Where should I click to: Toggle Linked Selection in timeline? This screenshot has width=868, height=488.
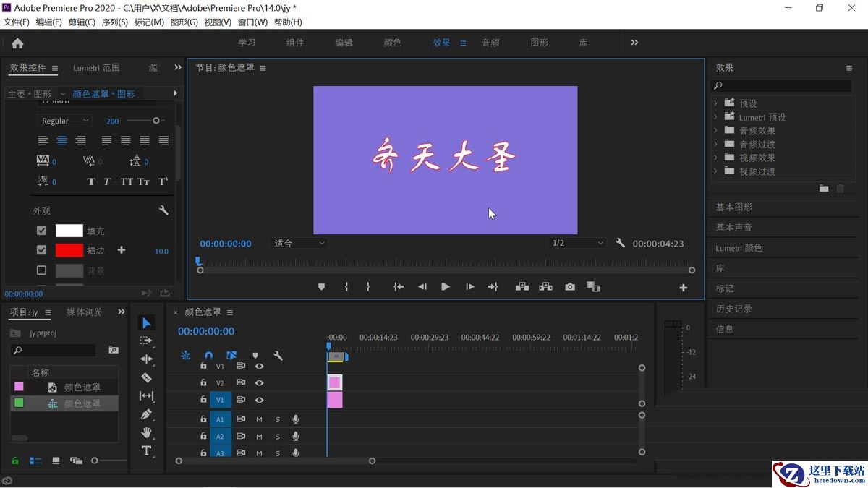pyautogui.click(x=231, y=356)
